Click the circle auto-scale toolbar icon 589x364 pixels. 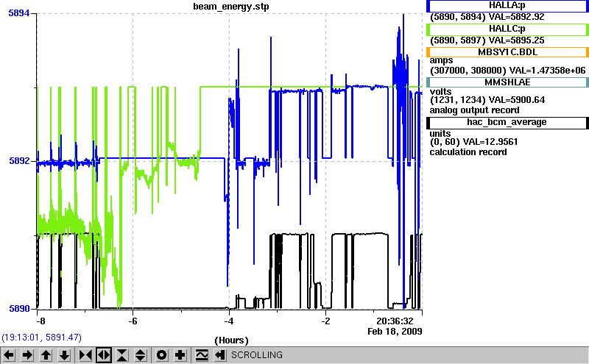(x=162, y=355)
